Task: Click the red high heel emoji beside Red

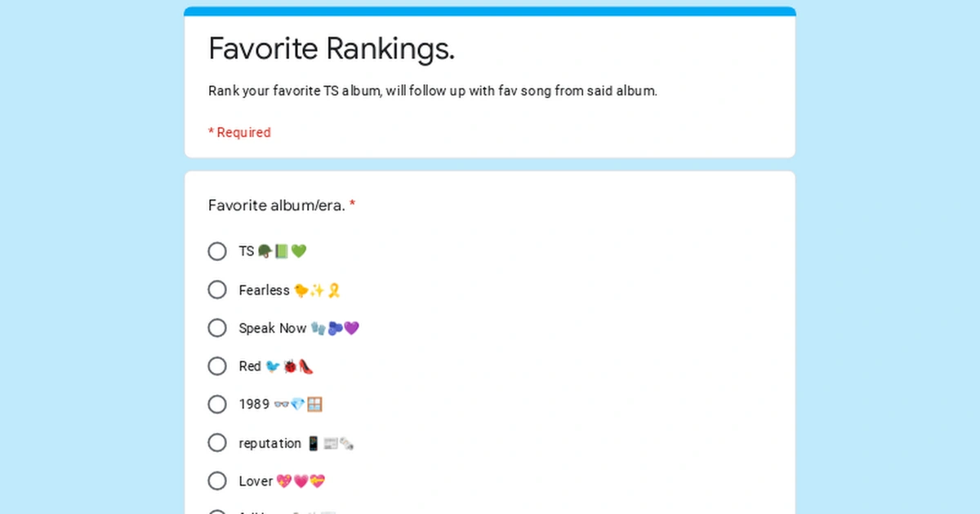Action: coord(305,366)
